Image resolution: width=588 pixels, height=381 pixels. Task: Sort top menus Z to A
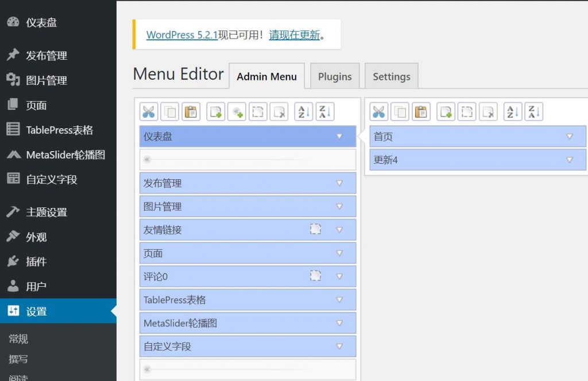[325, 112]
